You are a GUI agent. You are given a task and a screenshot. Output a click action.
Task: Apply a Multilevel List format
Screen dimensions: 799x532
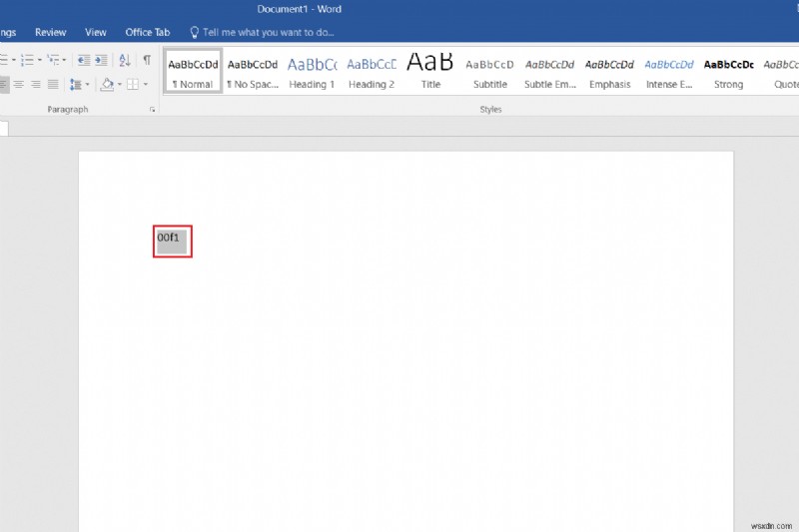pyautogui.click(x=53, y=60)
